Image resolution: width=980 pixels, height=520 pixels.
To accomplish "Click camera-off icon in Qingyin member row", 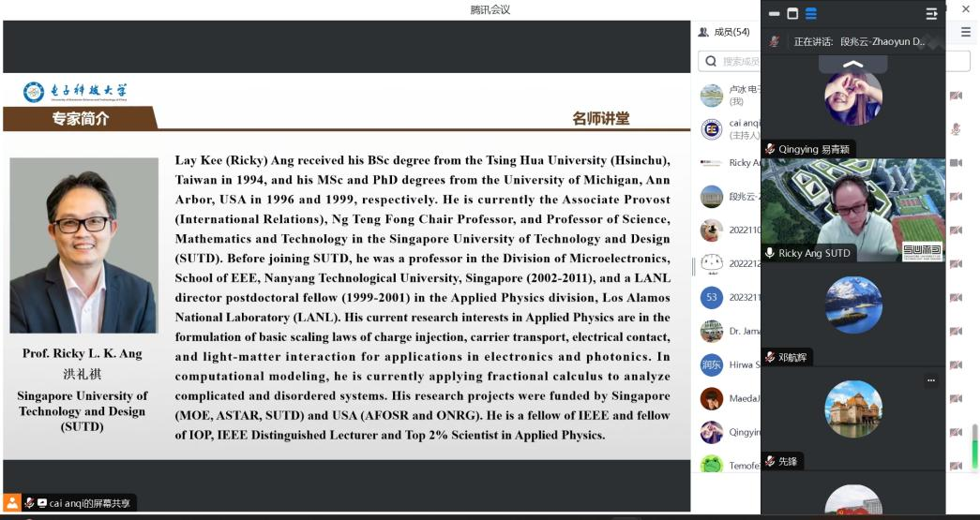I will (x=956, y=433).
